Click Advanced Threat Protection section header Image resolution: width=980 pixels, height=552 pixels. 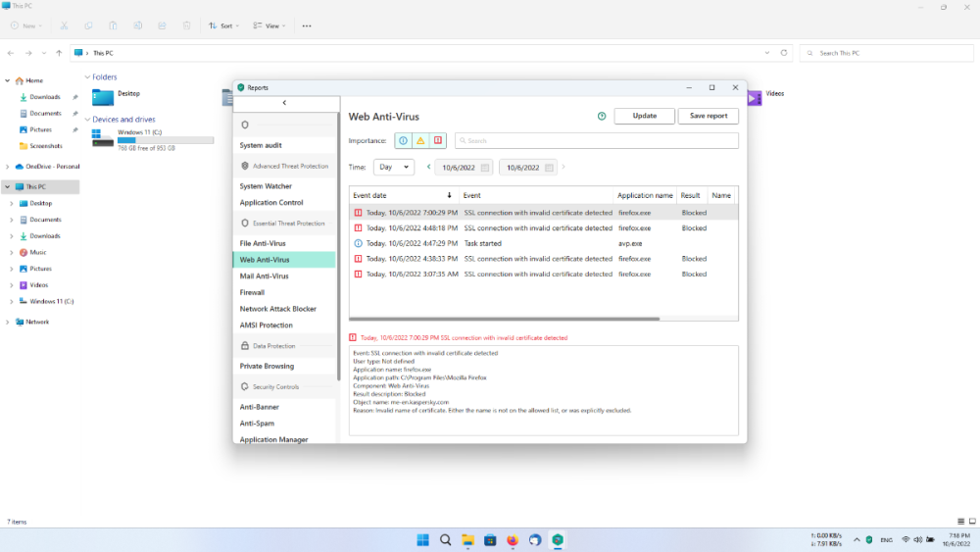(284, 167)
